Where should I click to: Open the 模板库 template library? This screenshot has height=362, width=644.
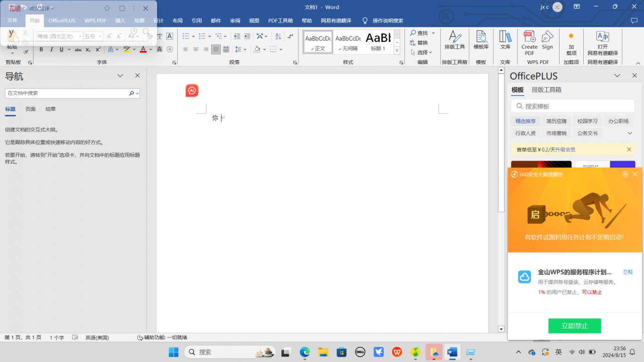[x=481, y=41]
